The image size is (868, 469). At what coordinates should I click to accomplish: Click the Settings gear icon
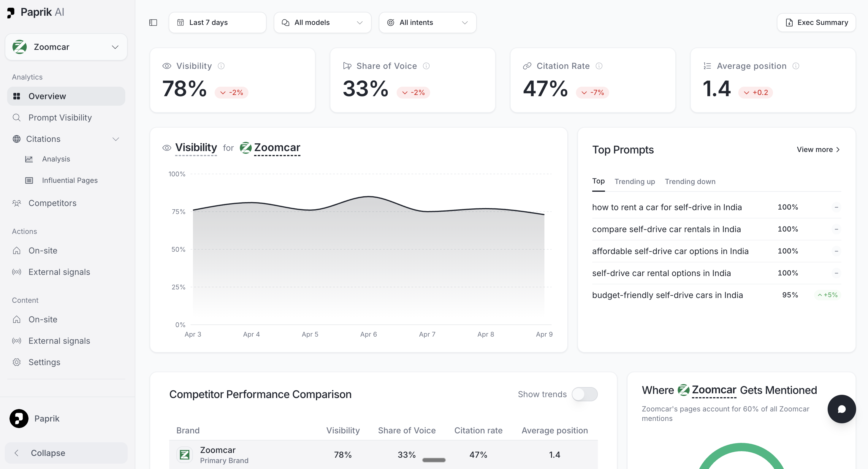pos(17,362)
